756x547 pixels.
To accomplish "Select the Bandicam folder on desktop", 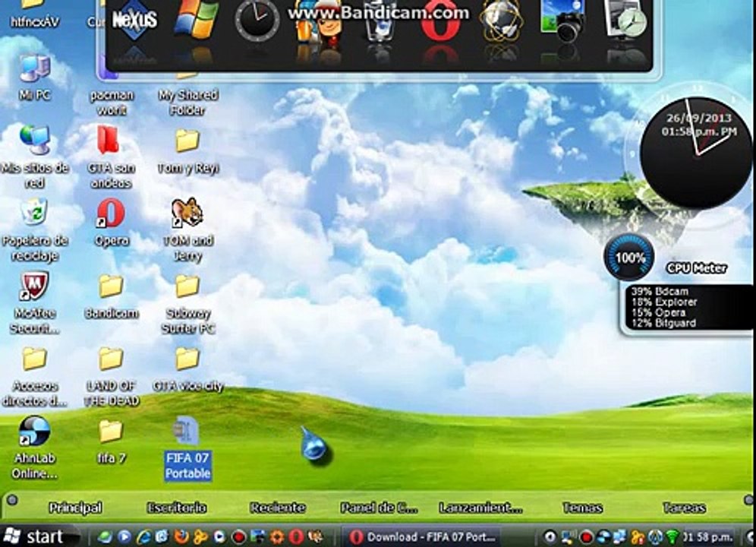I will pyautogui.click(x=112, y=297).
